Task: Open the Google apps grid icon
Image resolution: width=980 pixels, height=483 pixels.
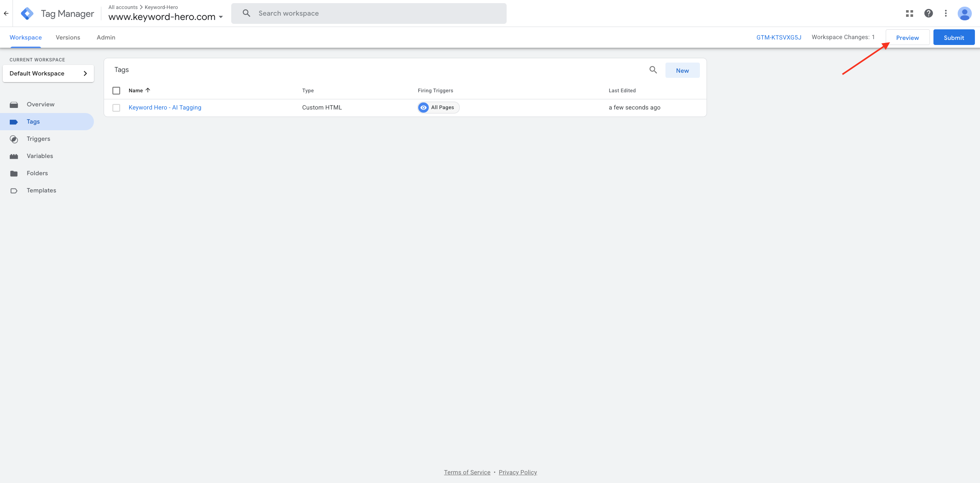Action: [x=909, y=13]
